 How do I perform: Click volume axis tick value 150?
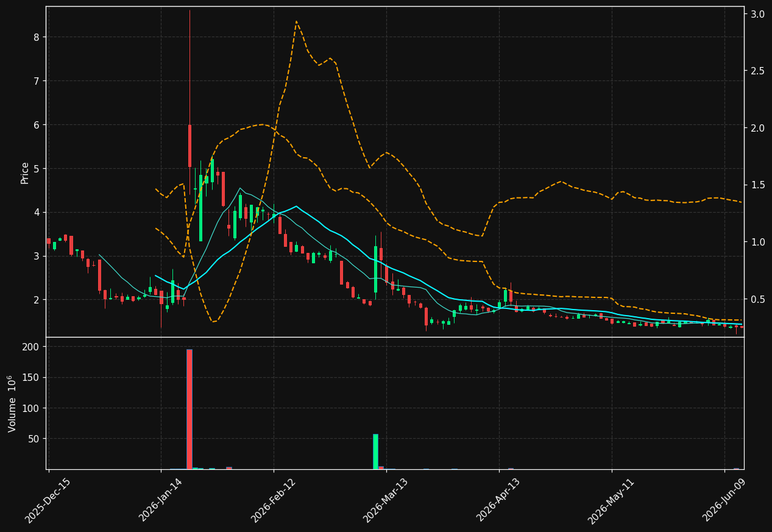click(31, 378)
